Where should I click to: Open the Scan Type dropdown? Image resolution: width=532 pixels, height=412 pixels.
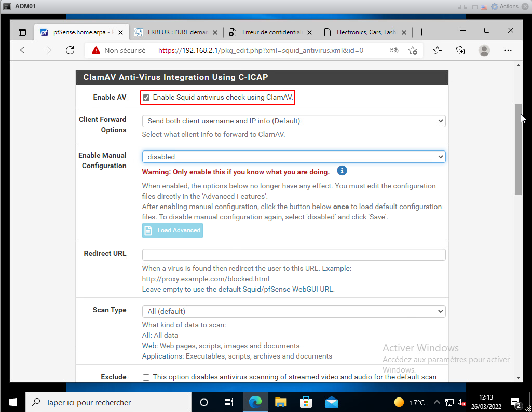tap(293, 311)
